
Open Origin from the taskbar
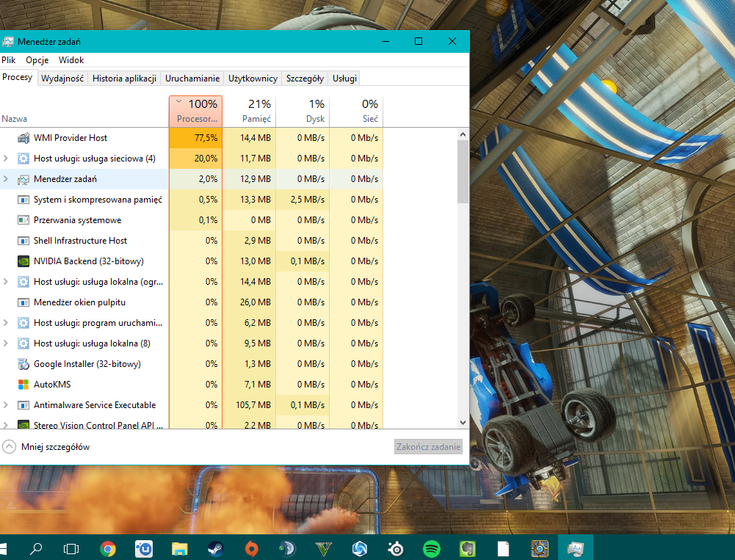pos(252,548)
